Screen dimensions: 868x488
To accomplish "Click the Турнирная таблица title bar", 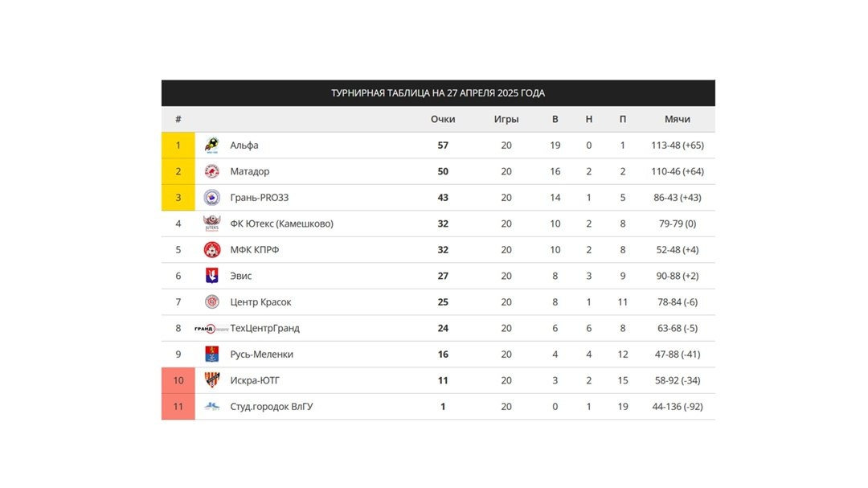I will click(x=439, y=93).
